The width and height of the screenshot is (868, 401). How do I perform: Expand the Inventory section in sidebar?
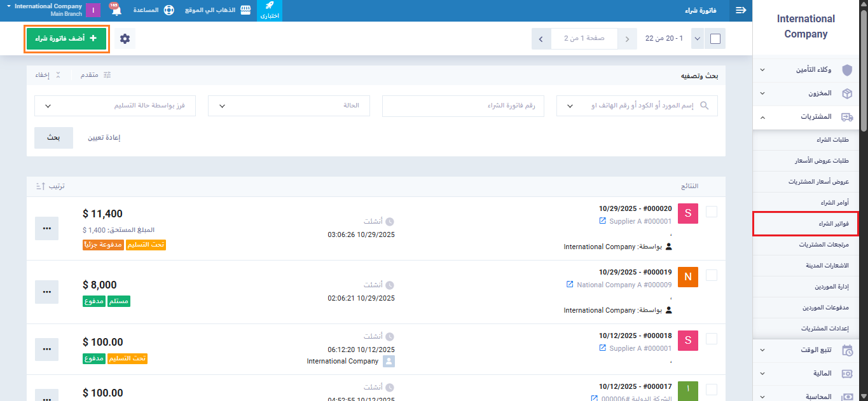(x=808, y=93)
